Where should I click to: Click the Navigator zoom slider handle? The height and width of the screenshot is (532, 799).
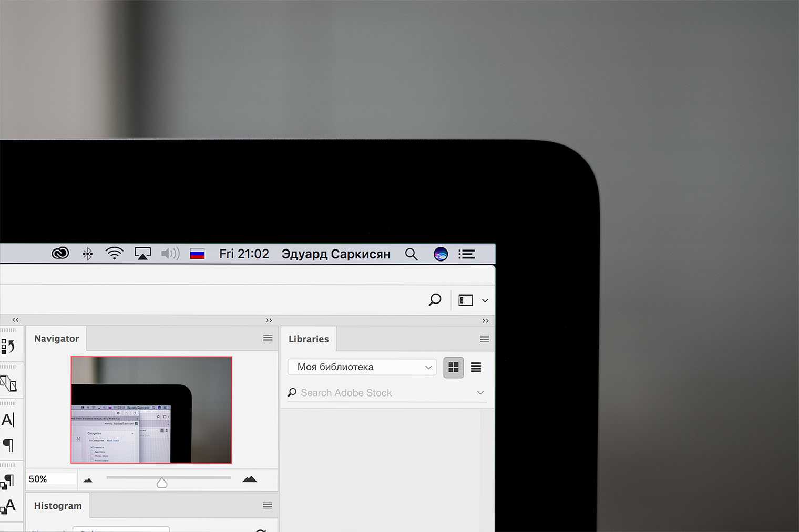[162, 483]
